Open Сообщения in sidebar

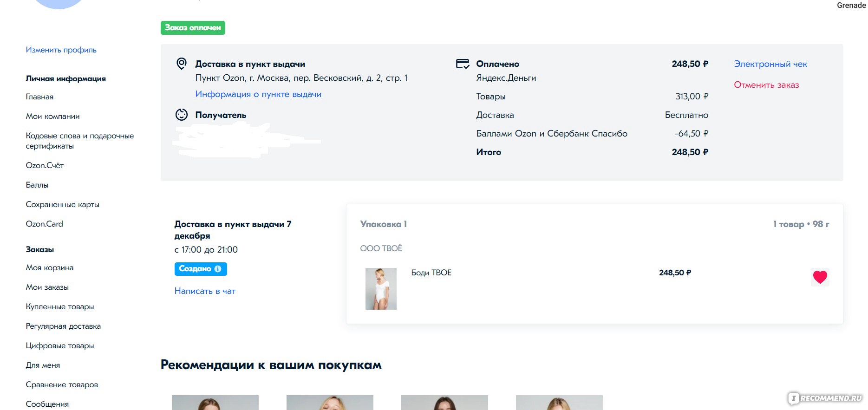(47, 404)
